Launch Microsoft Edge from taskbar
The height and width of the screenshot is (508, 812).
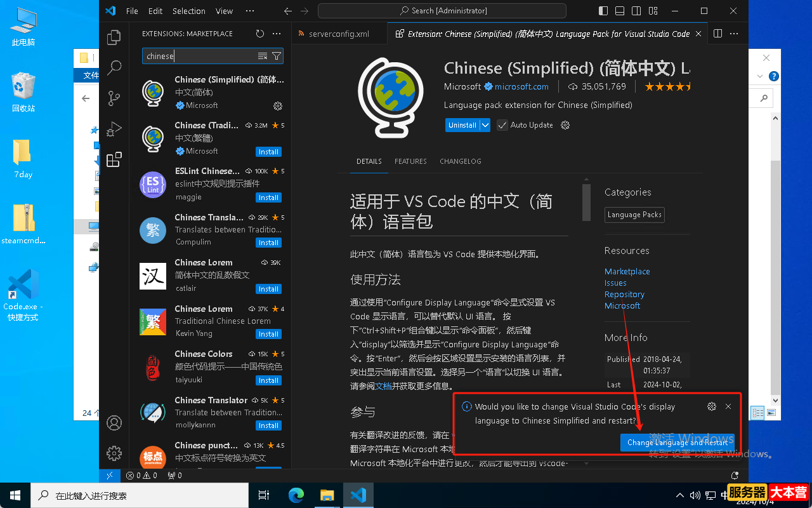(x=296, y=495)
